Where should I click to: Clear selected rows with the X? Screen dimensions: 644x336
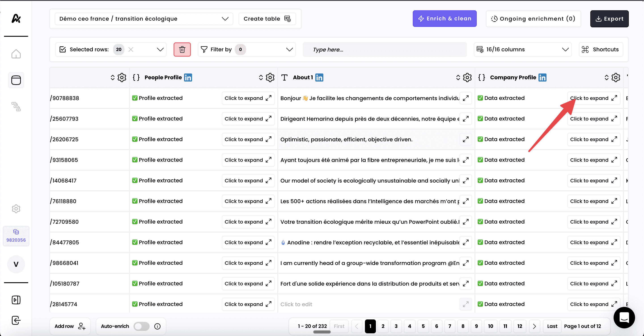(x=131, y=49)
